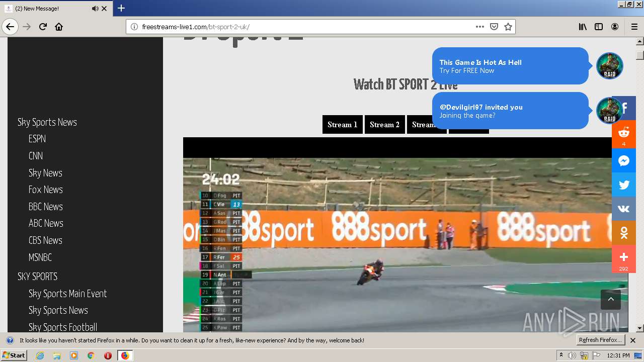
Task: Reload the current page
Action: point(43,27)
